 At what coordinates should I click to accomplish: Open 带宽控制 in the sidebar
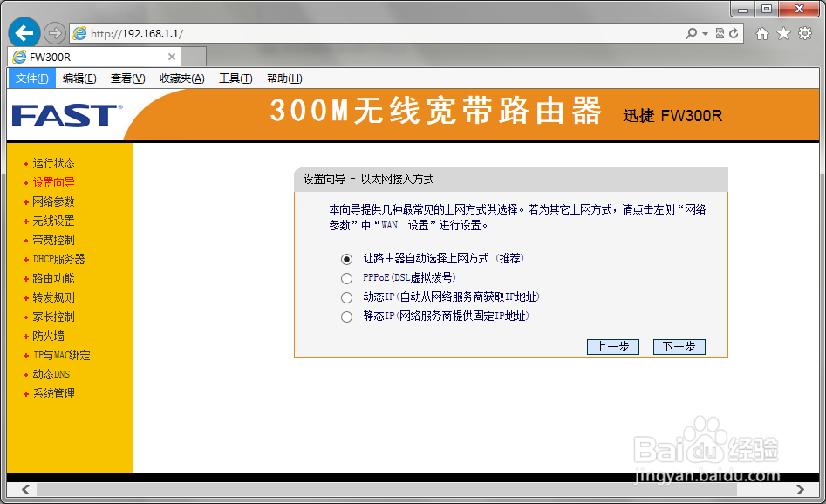coord(53,240)
